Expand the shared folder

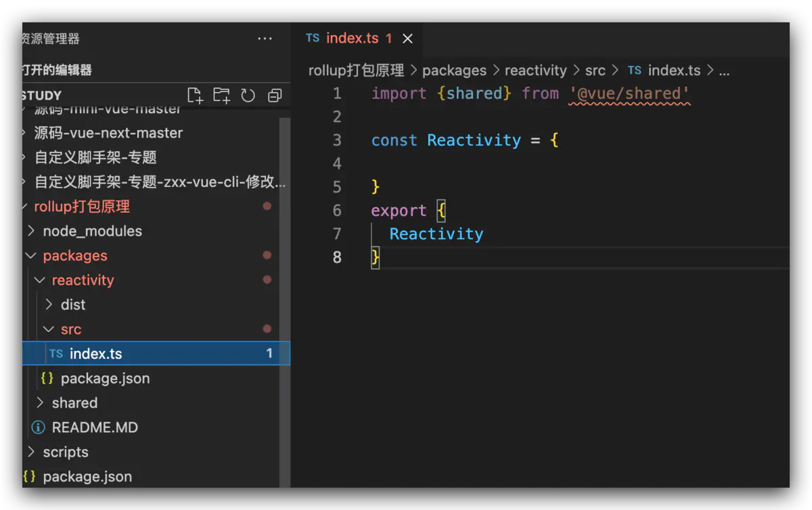coord(40,403)
